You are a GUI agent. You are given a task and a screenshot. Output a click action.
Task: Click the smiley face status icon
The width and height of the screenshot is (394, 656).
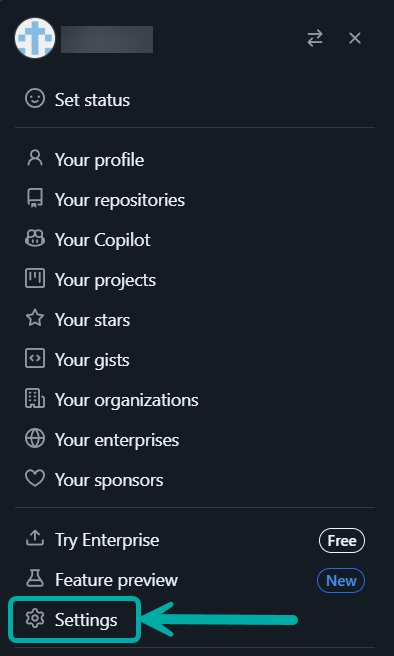coord(35,99)
